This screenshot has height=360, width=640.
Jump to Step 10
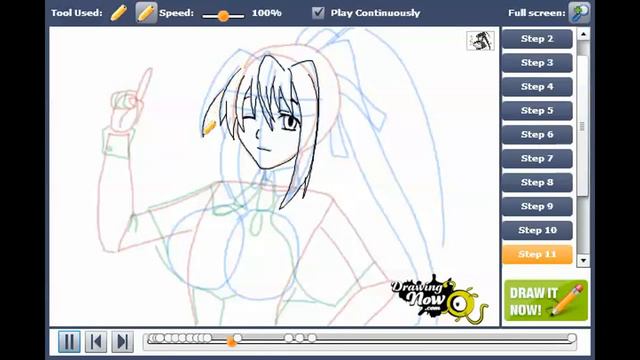click(537, 230)
